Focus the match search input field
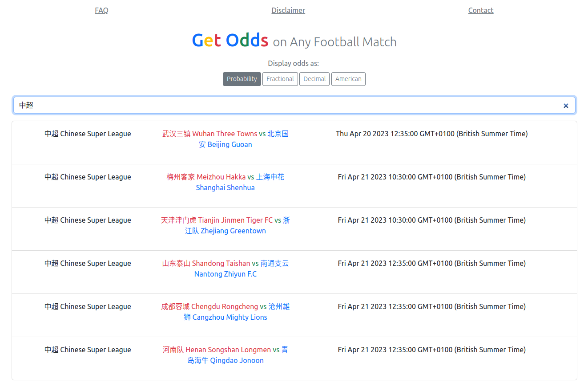Screen dimensions: 588x387 294,106
